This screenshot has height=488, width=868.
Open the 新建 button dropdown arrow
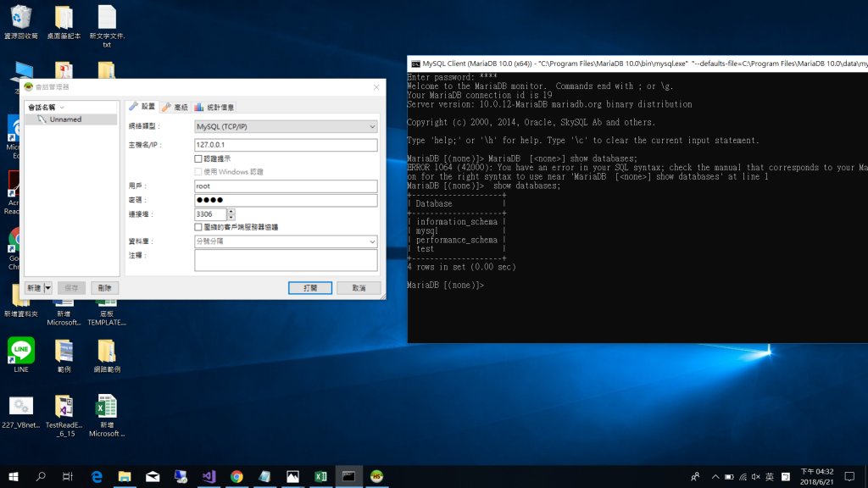point(48,288)
